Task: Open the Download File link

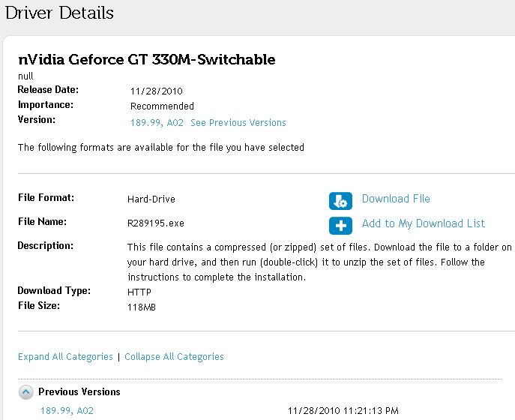Action: pyautogui.click(x=396, y=199)
